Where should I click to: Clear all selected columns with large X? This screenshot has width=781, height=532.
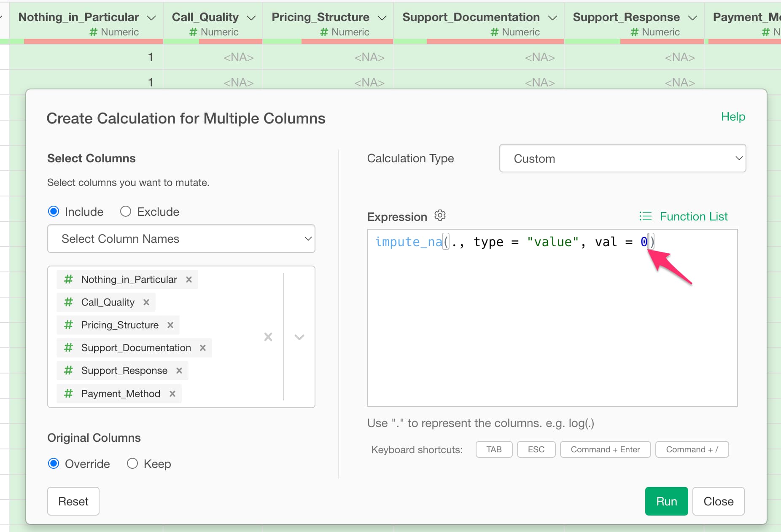pyautogui.click(x=268, y=337)
